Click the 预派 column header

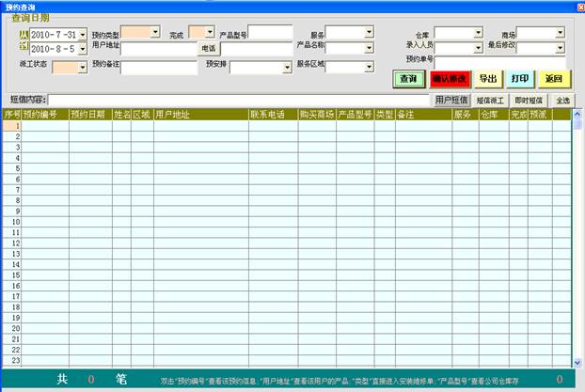(540, 115)
